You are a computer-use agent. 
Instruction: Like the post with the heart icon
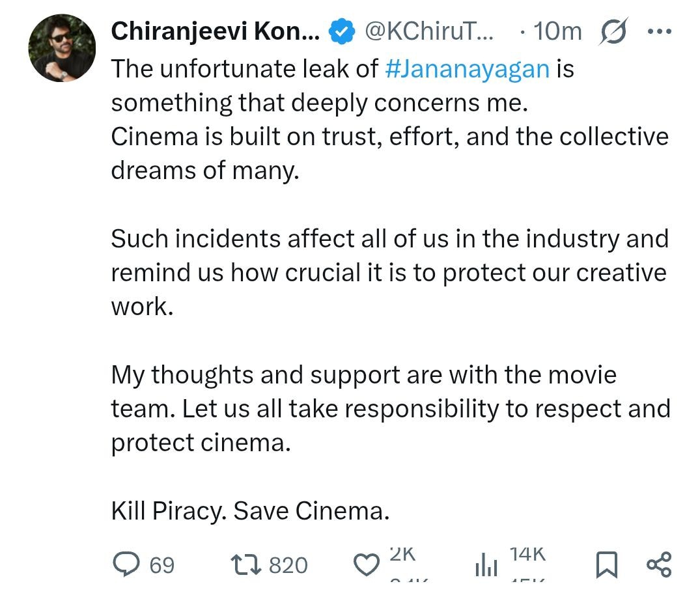367,564
